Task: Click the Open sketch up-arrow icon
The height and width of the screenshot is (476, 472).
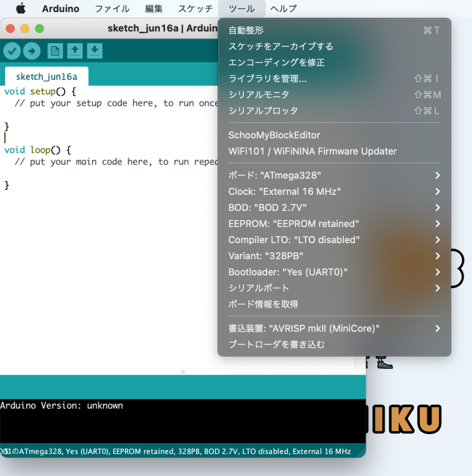Action: [75, 51]
